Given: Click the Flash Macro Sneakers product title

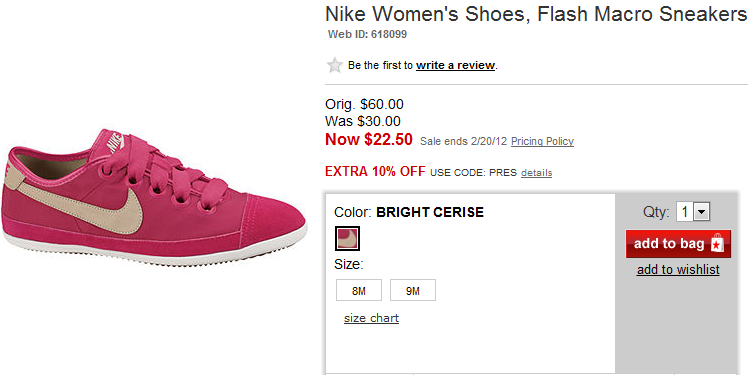Looking at the screenshot, I should (536, 14).
